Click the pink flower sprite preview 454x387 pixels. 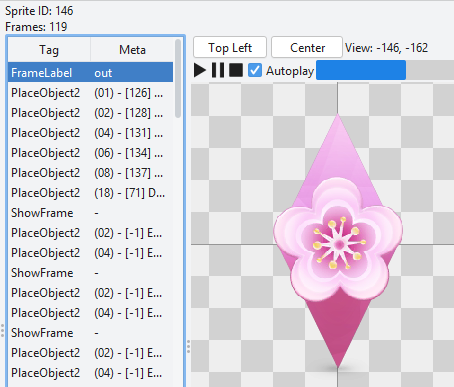[338, 241]
